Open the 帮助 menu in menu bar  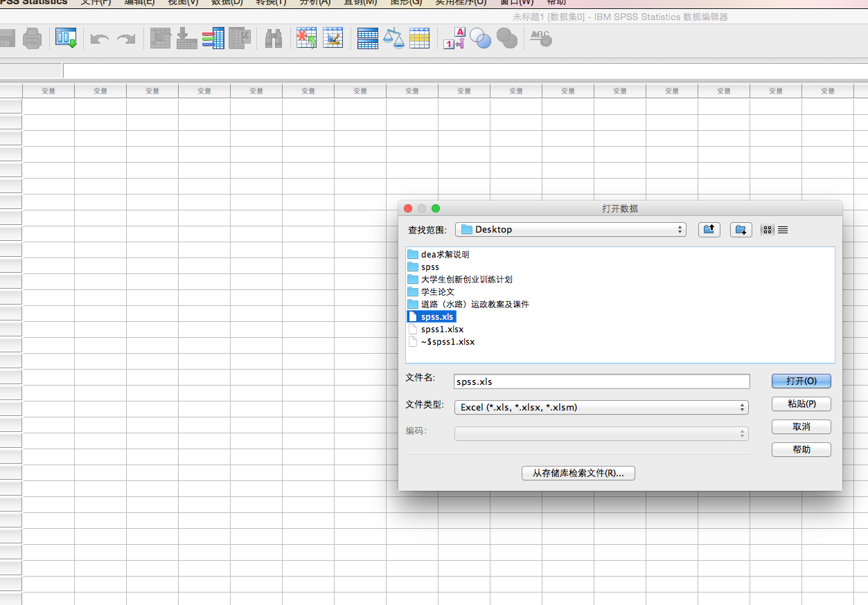(556, 2)
